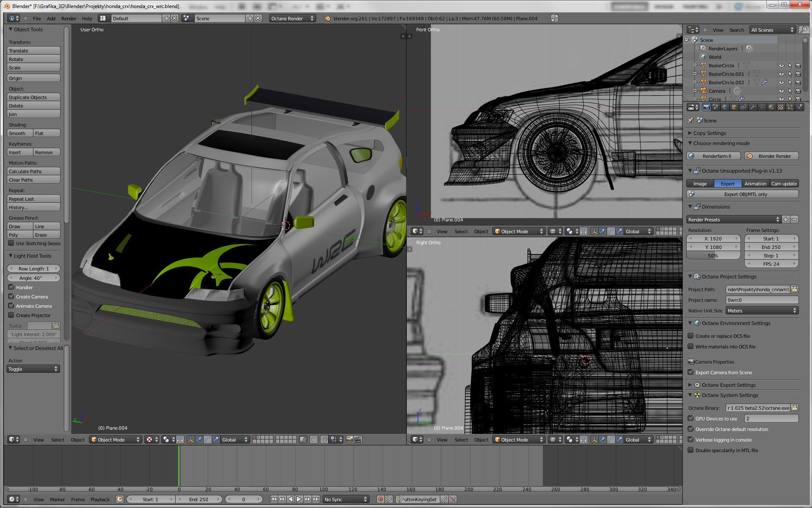Toggle Verbose logging in console checkbox
This screenshot has width=812, height=508.
691,440
